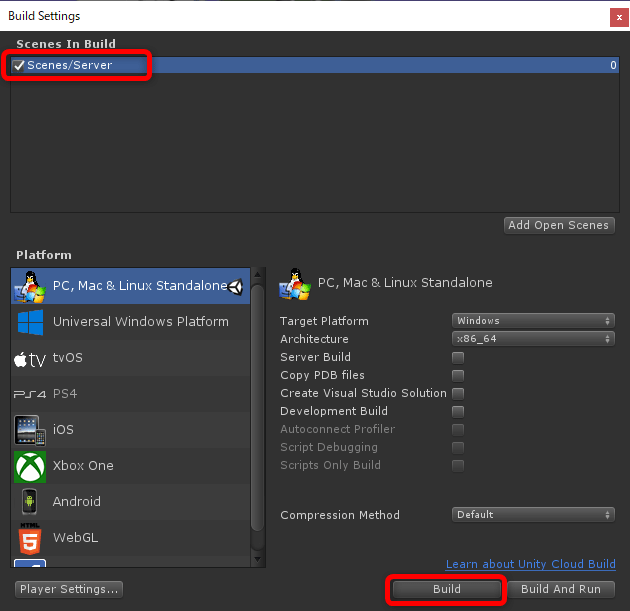The image size is (630, 611).
Task: Click the tvOS Apple TV icon
Action: [30, 359]
